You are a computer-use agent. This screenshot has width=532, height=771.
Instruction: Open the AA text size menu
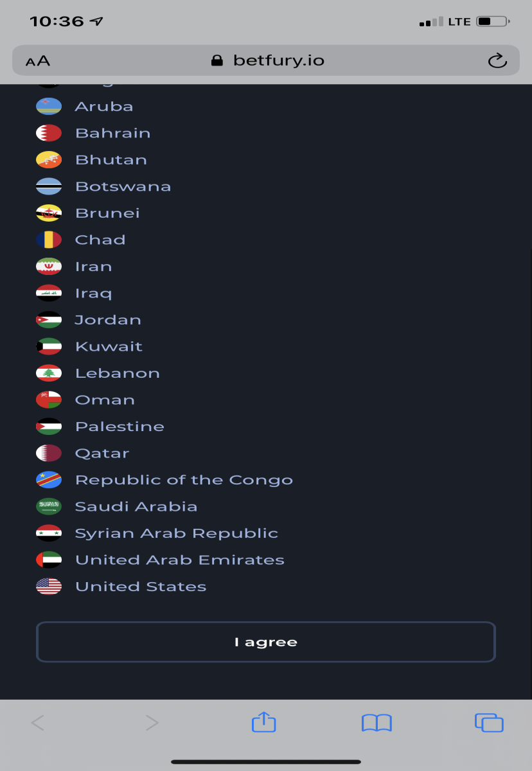point(38,61)
